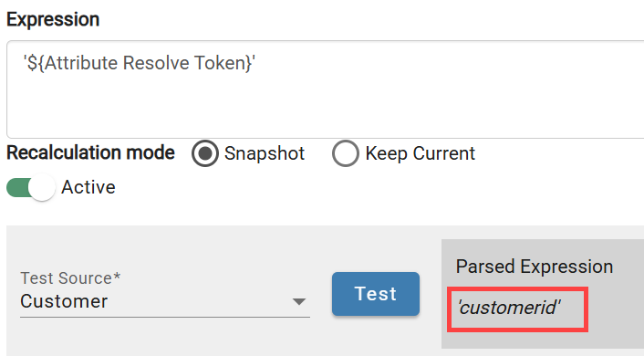Viewport: 644px width, 356px height.
Task: Click the Snapshot text label
Action: coord(265,153)
